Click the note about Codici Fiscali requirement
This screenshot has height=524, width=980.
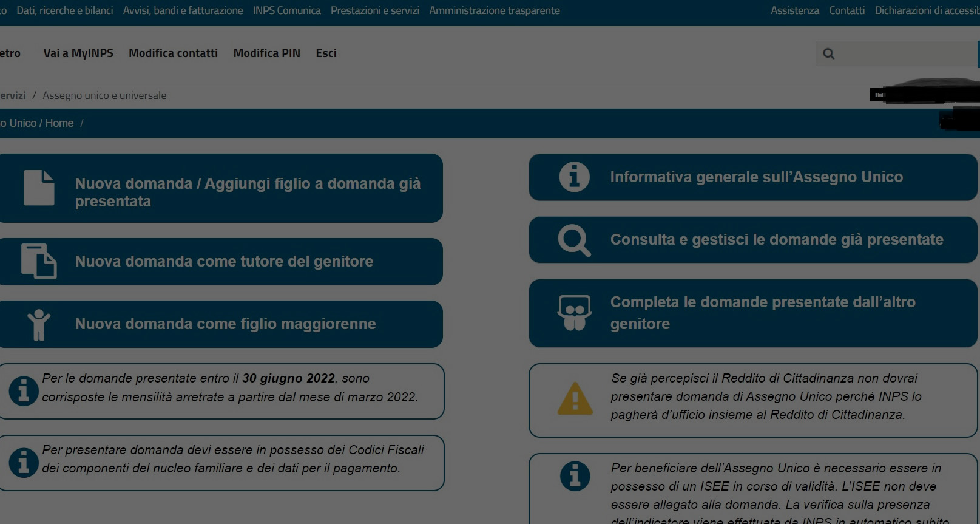coord(233,459)
